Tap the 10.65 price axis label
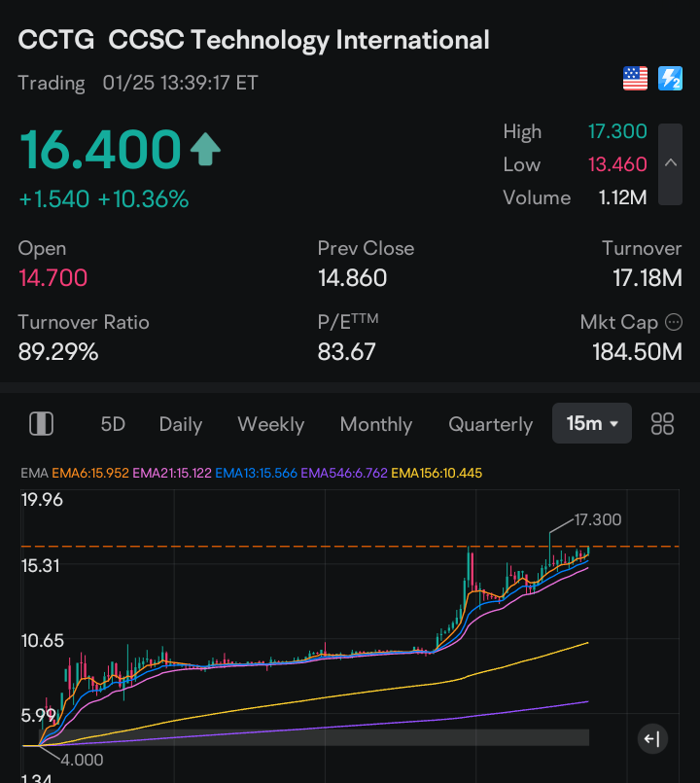The image size is (700, 783). pyautogui.click(x=43, y=640)
